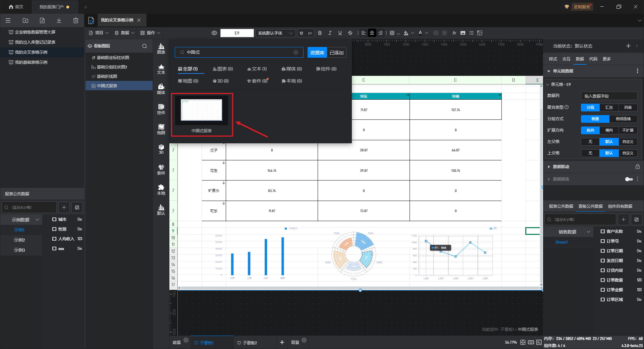Click the Bold formatting icon
The width and height of the screenshot is (644, 349).
(320, 33)
